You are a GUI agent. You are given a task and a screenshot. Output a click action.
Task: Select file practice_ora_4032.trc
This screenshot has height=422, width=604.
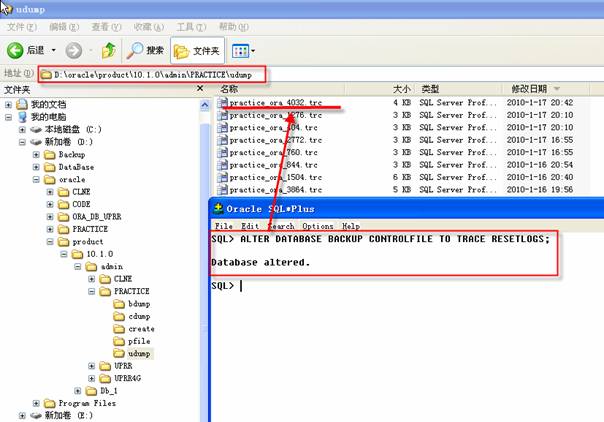tap(275, 103)
